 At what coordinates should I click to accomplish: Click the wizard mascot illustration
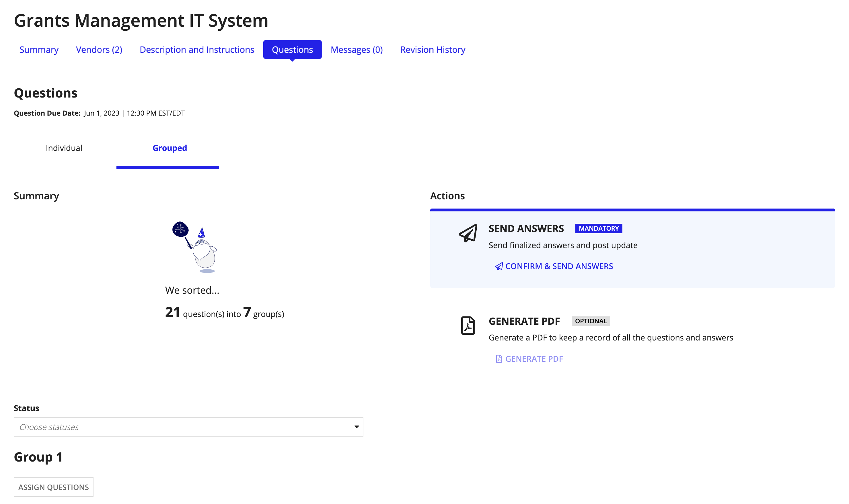(x=194, y=247)
